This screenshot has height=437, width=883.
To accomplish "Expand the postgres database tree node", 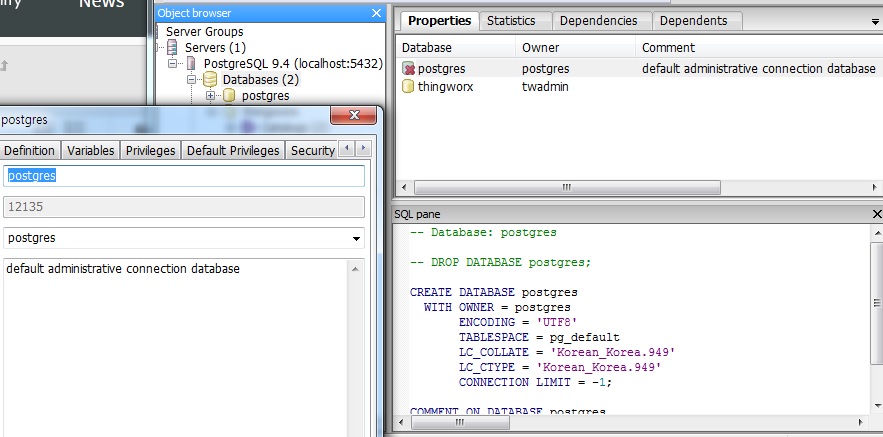I will [211, 96].
